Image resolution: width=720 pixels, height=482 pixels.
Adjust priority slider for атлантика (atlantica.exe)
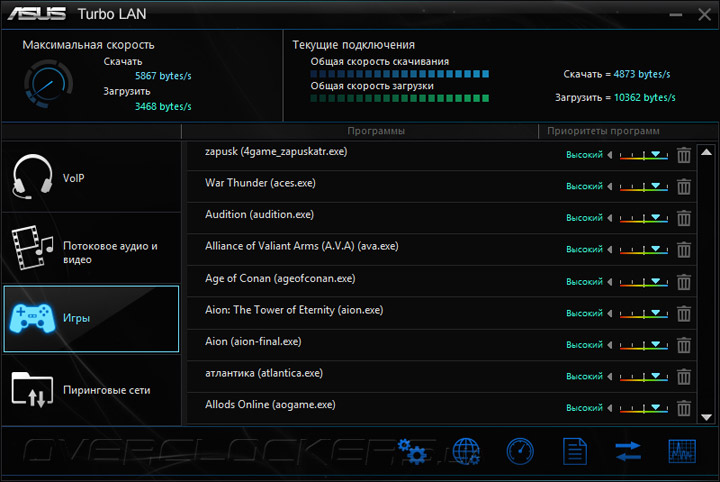pos(644,376)
